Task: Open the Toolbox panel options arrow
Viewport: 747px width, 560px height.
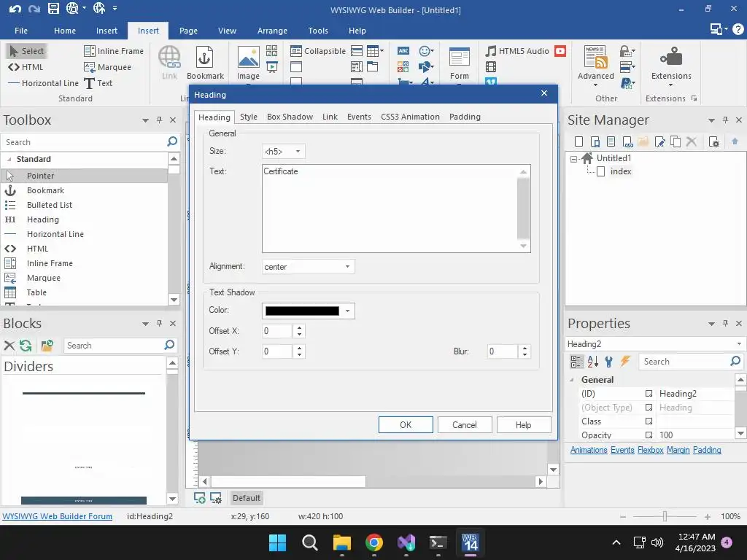Action: point(145,120)
